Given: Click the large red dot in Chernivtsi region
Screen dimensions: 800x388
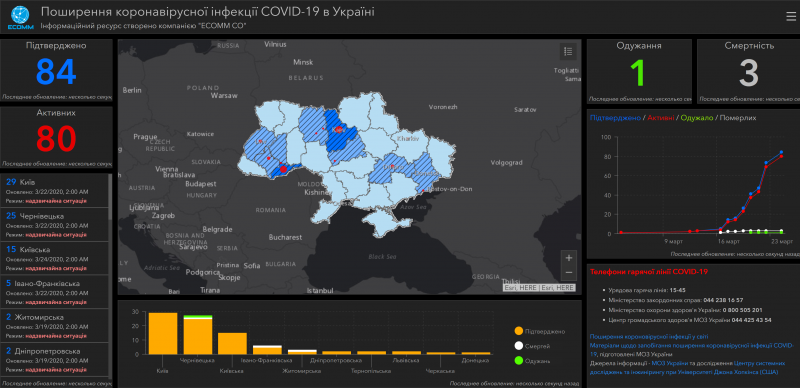Looking at the screenshot, I should 284,169.
